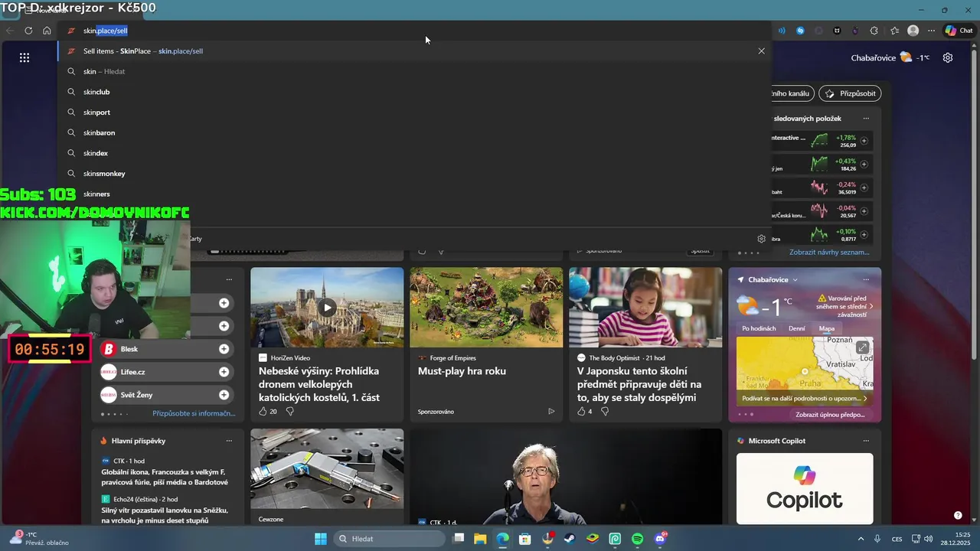
Task: Open the watchlist card more options
Action: click(866, 119)
